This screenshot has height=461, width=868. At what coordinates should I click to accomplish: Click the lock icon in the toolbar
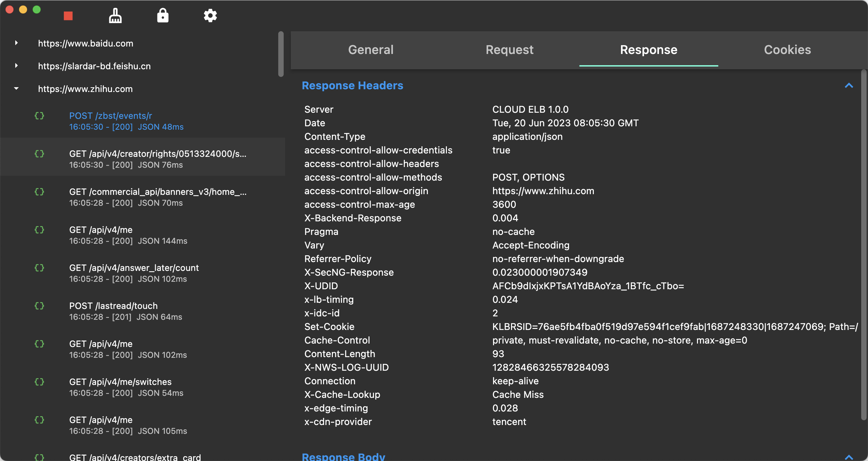tap(163, 16)
